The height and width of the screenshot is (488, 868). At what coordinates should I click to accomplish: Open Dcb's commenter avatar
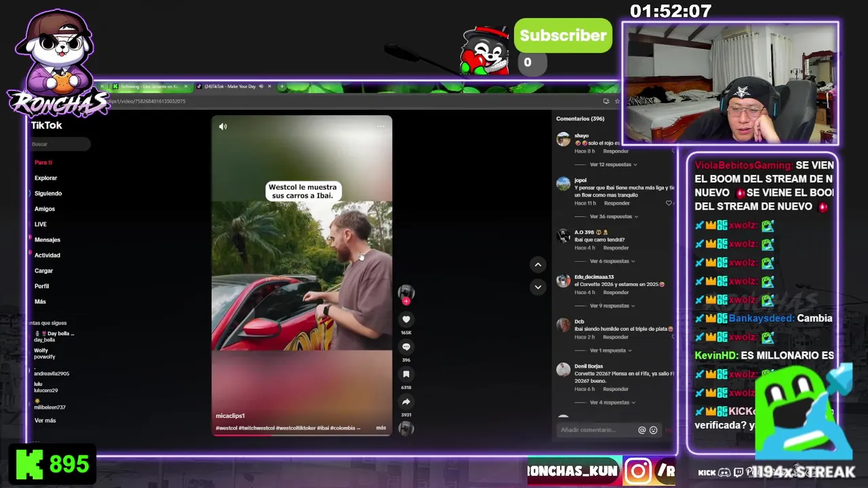click(564, 325)
